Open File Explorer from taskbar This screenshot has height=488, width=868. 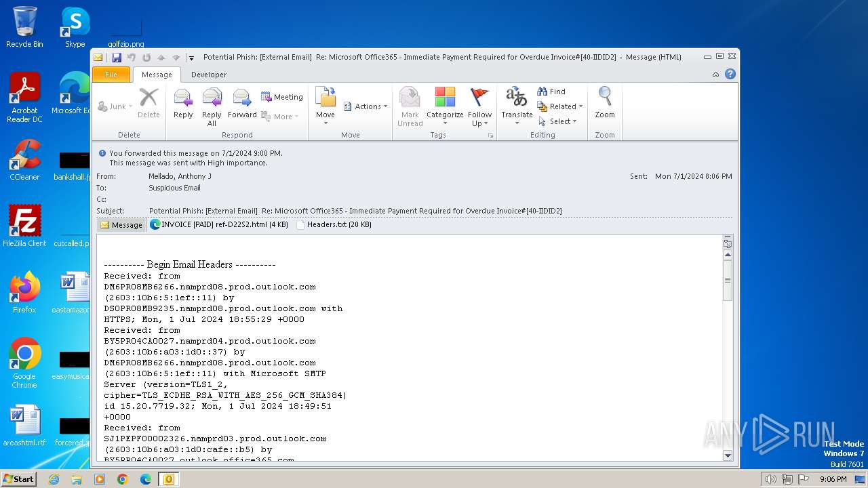77,479
